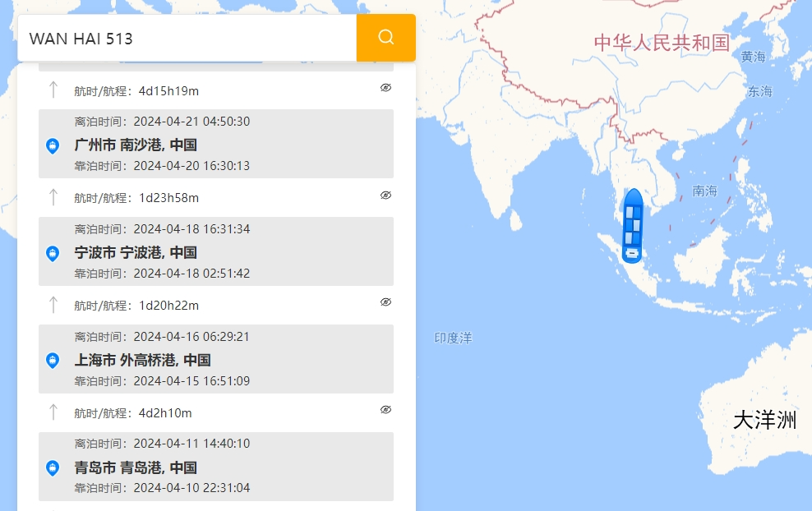The width and height of the screenshot is (812, 511).
Task: Click the blue ship marker on map
Action: click(632, 226)
